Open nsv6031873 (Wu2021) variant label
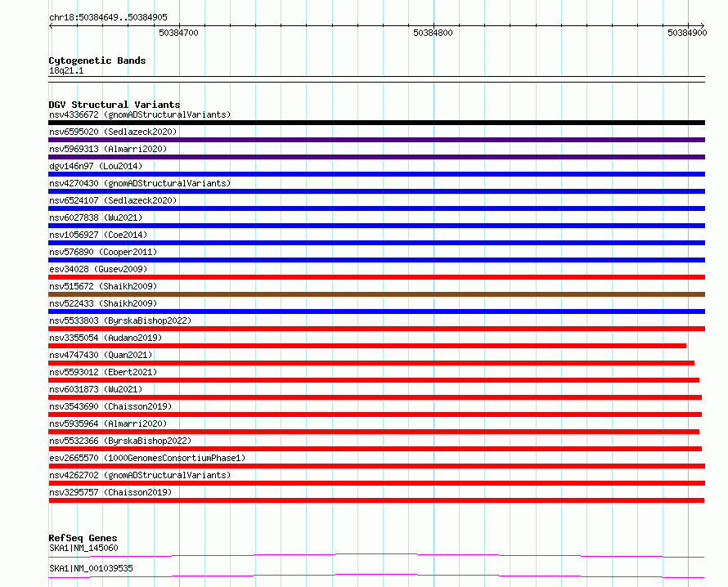 (96, 389)
